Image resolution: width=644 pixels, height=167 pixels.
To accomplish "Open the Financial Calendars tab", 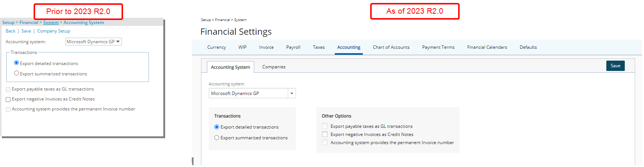I will (x=487, y=47).
